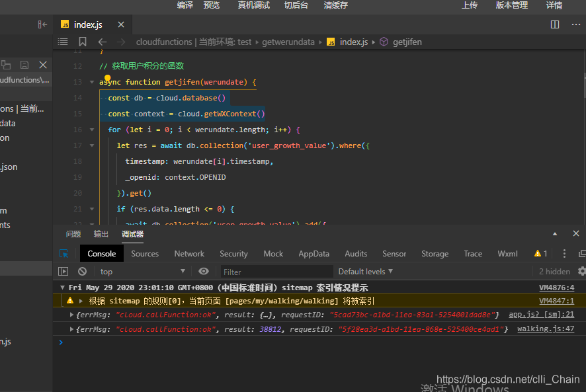The height and width of the screenshot is (392, 586).
Task: Click the 预览 toolbar button
Action: click(212, 5)
